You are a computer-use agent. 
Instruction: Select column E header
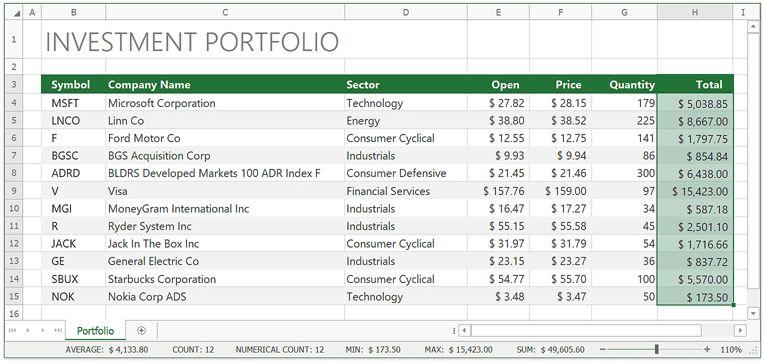(x=498, y=13)
